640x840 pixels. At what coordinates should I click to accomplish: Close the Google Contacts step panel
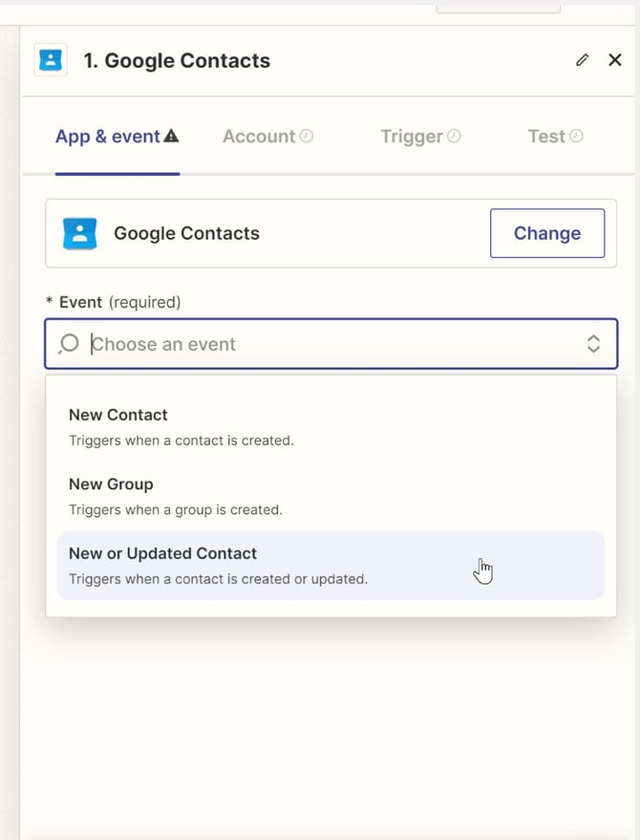click(x=615, y=60)
